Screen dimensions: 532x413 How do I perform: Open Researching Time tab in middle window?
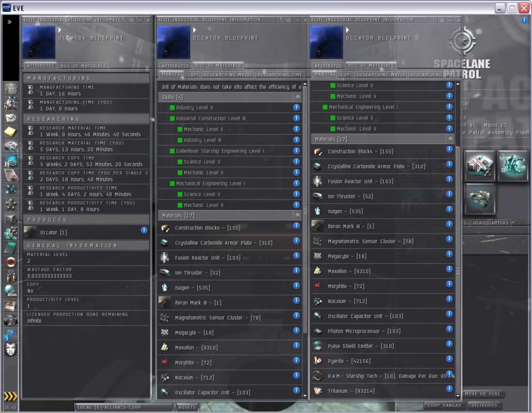280,74
